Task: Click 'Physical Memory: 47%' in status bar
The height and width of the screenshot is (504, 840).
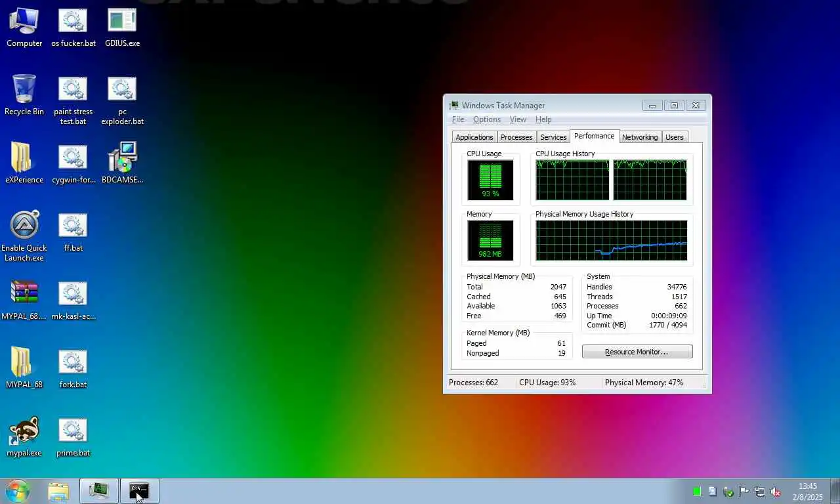Action: click(x=644, y=383)
